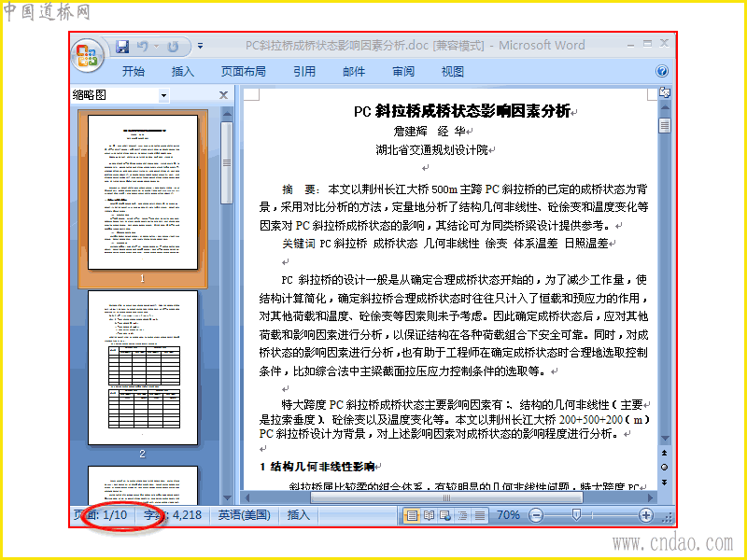Click the document vertical scrollbar handle
747x560 pixels.
(665, 125)
